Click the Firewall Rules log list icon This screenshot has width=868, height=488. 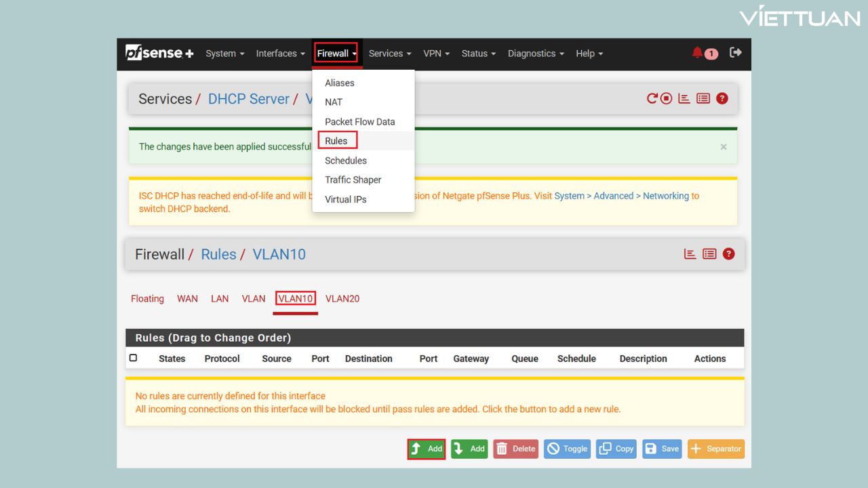(709, 254)
